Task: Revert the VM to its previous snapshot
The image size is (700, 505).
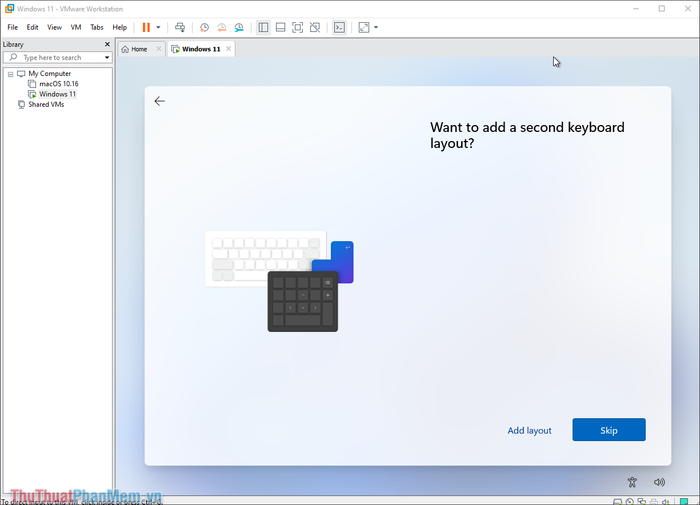Action: coord(221,27)
